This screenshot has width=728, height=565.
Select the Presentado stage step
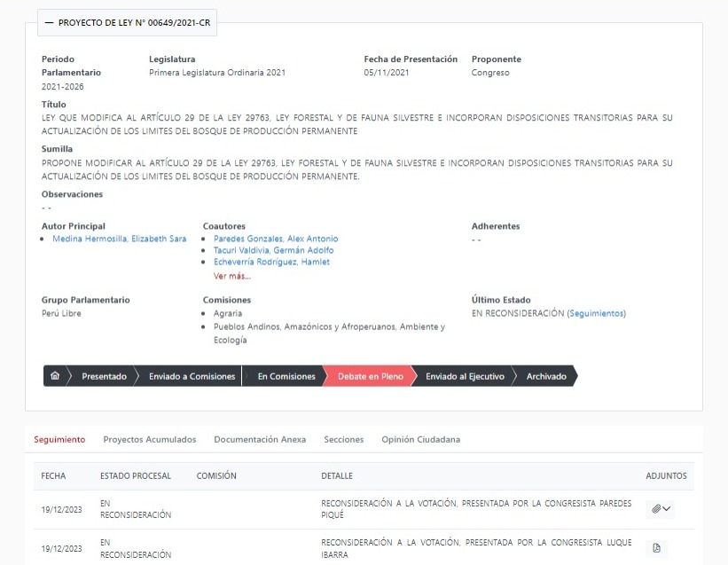coord(104,376)
